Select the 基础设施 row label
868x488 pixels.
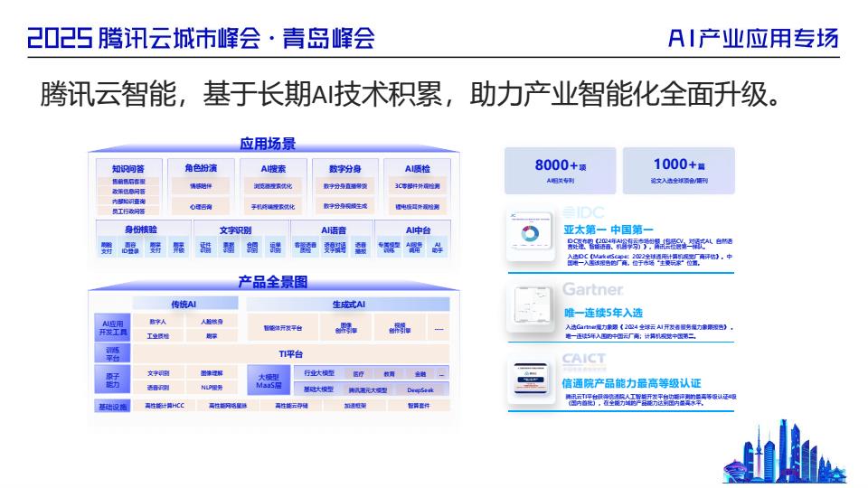point(113,407)
